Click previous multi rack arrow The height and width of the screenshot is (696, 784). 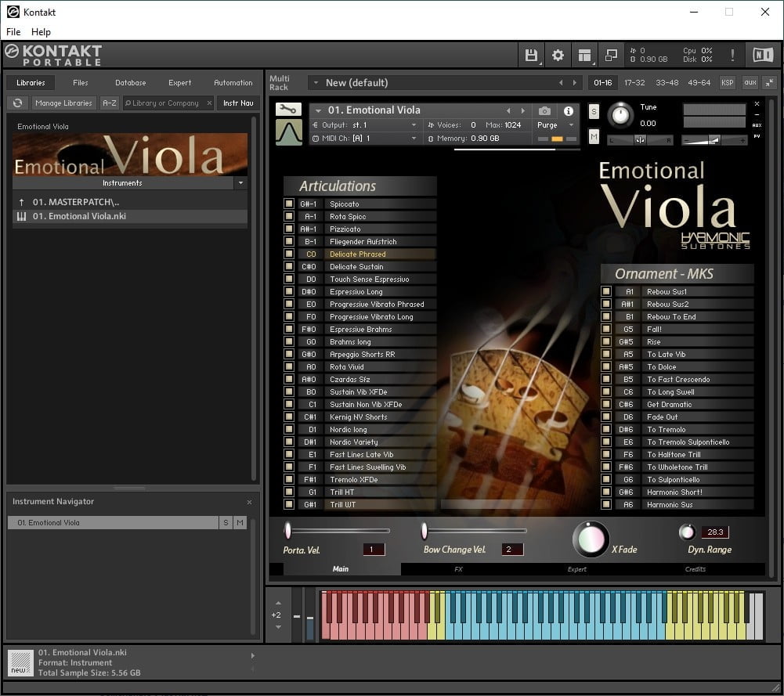[561, 83]
